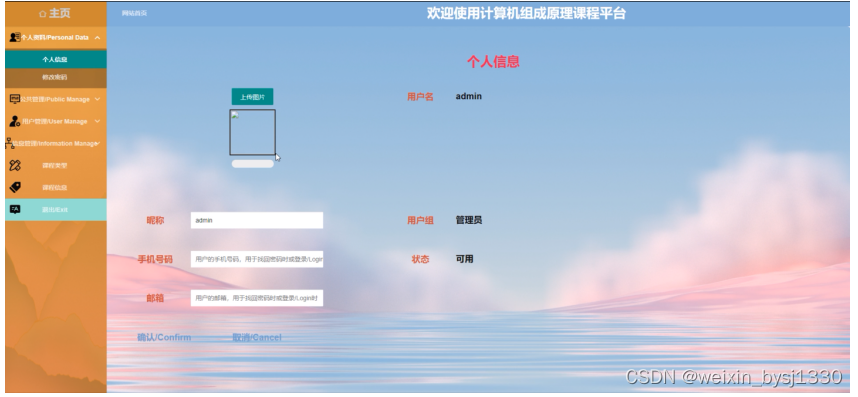
Task: Click the home icon beside 主页
Action: [x=43, y=14]
